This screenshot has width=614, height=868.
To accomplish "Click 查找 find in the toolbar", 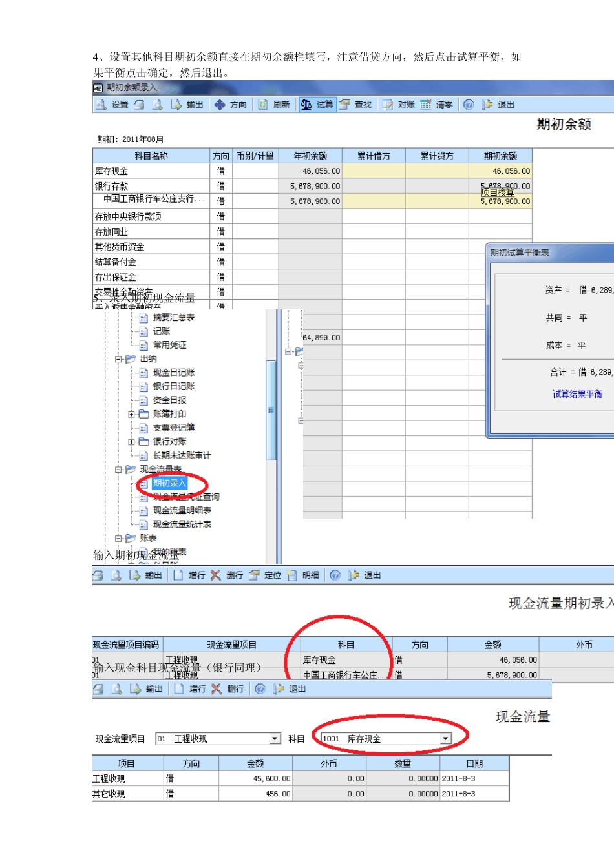I will coord(355,105).
